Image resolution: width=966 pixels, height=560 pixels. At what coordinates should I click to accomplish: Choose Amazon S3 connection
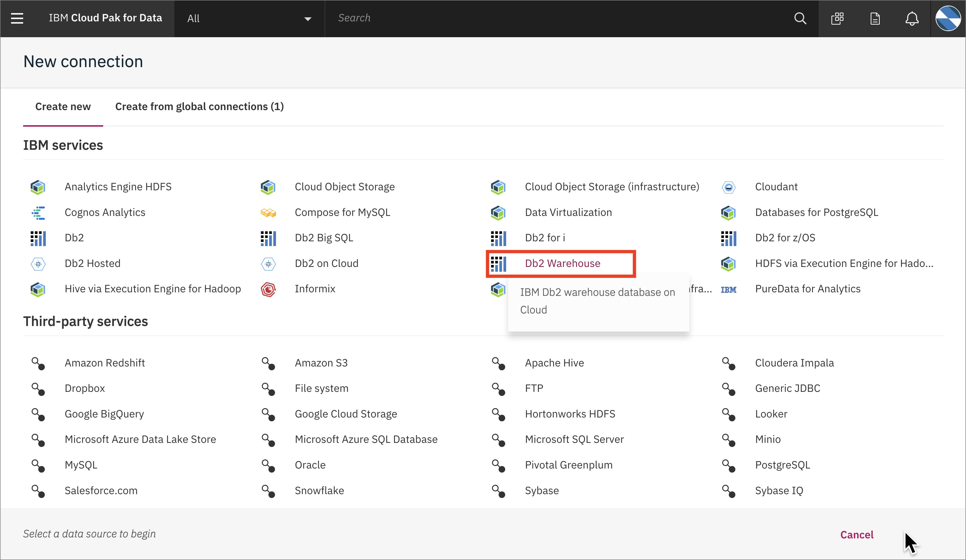tap(321, 363)
